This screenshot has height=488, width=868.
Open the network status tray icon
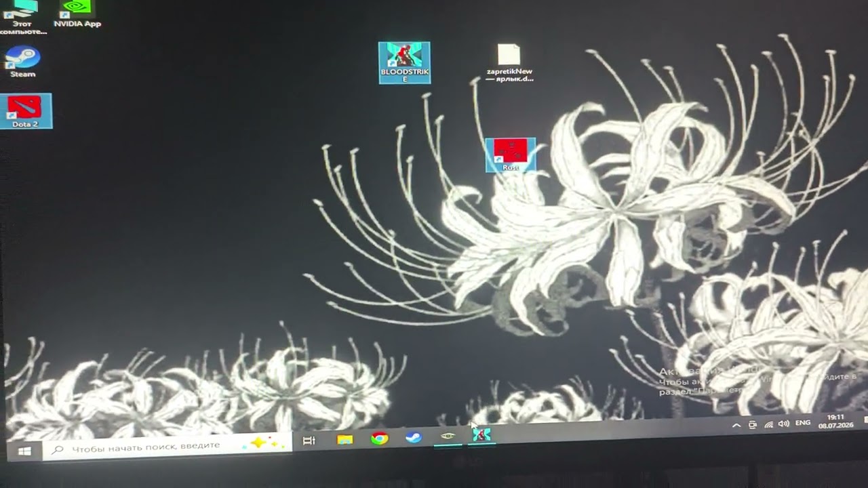click(768, 424)
